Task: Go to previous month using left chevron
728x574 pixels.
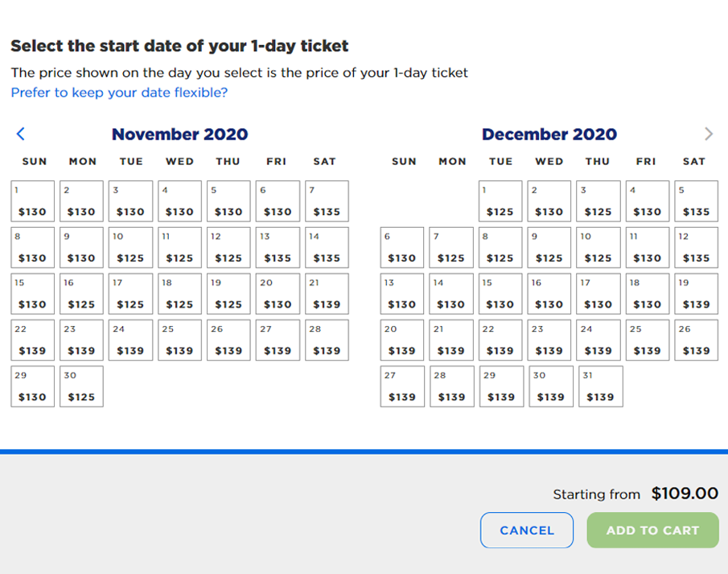Action: tap(21, 134)
